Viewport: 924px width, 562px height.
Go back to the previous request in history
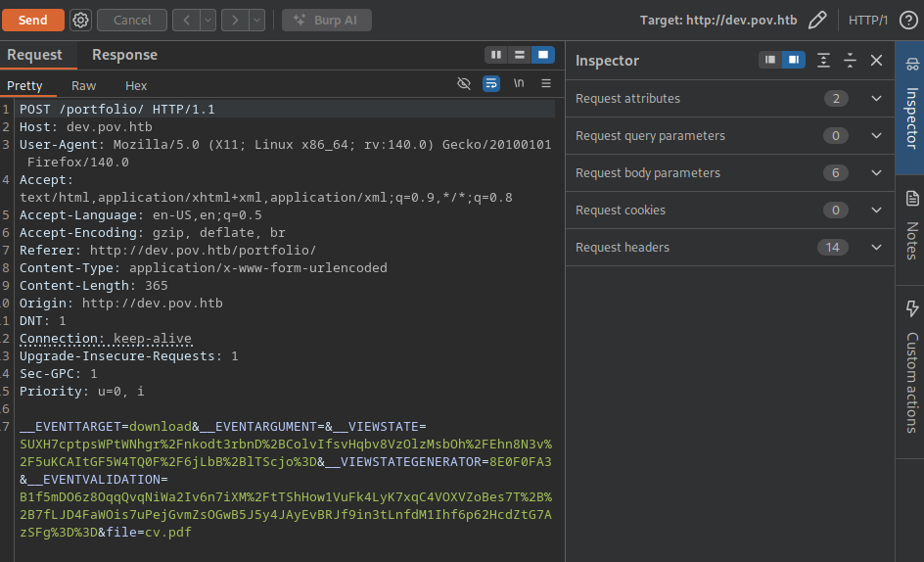click(x=186, y=20)
